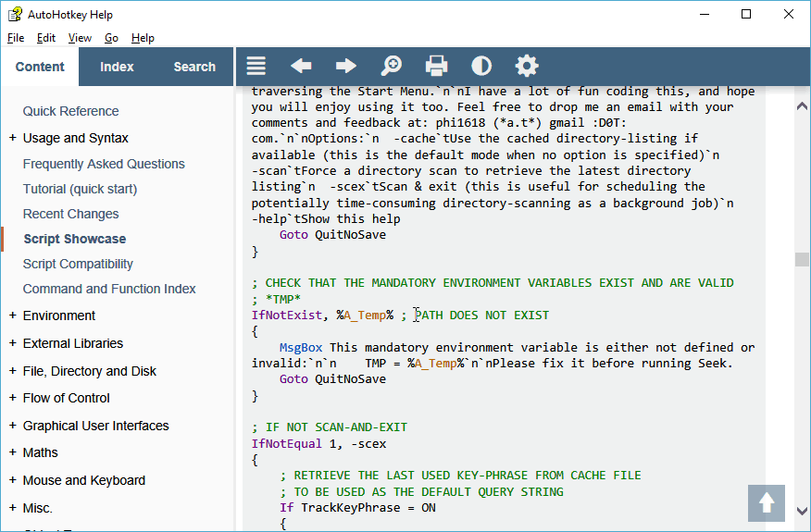Expand the Usage and Syntax section
Image resolution: width=811 pixels, height=532 pixels.
pos(13,138)
